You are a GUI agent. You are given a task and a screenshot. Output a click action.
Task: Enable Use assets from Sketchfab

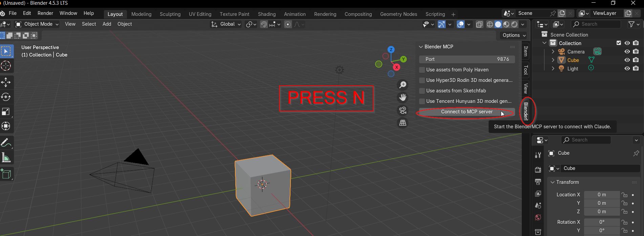[x=422, y=91]
